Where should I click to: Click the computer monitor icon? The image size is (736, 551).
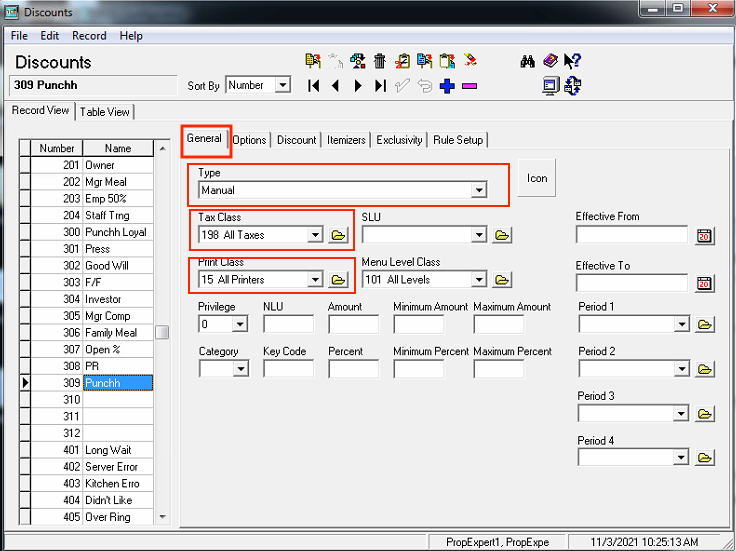point(550,86)
